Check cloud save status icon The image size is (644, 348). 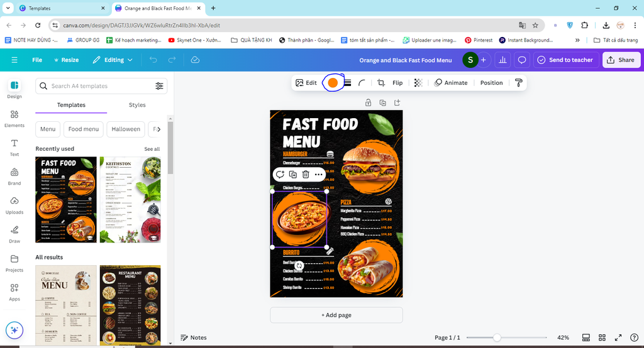coord(195,60)
